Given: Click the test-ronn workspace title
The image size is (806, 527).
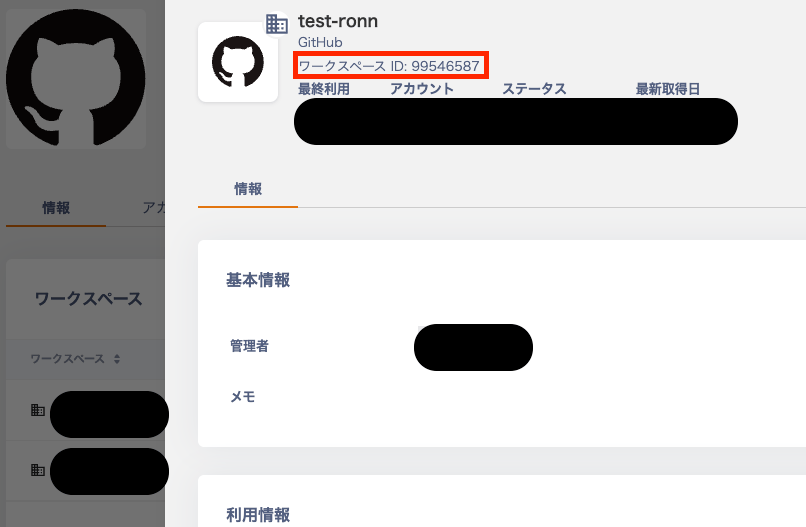Looking at the screenshot, I should 338,21.
